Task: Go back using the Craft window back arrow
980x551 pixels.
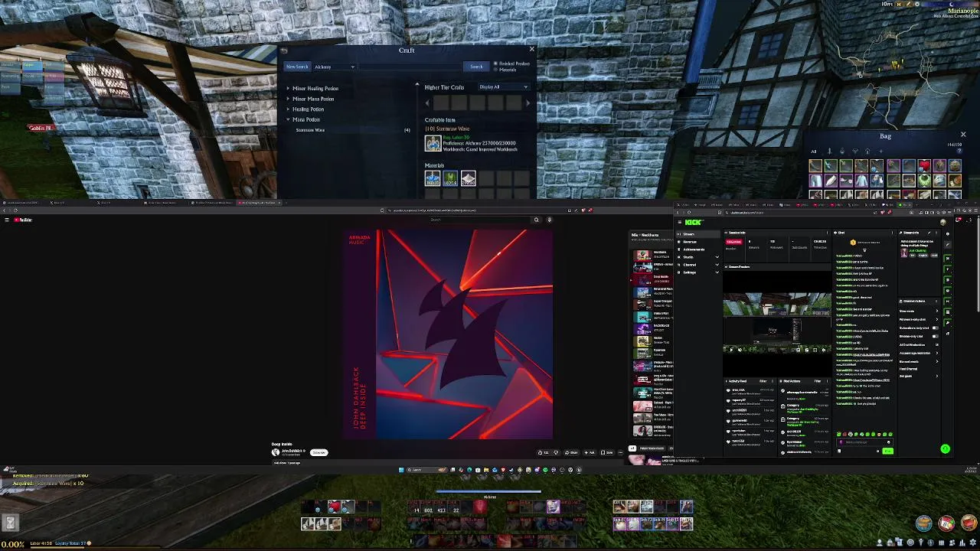Action: (x=283, y=51)
